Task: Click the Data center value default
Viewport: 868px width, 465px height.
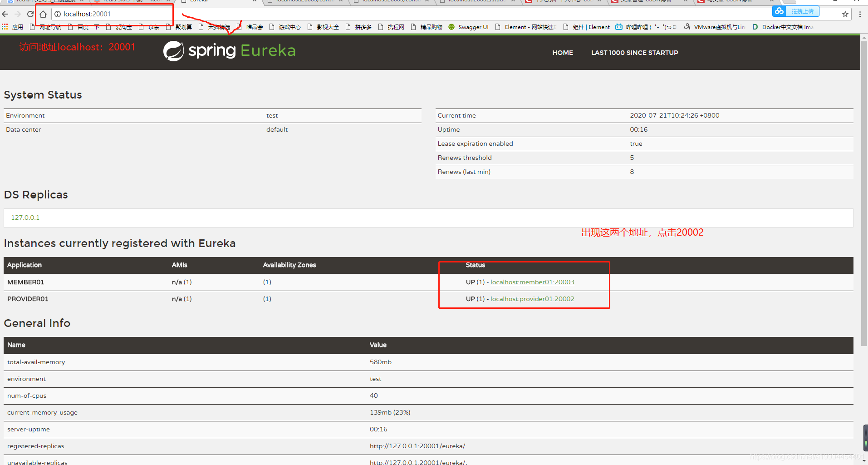Action: coord(277,129)
